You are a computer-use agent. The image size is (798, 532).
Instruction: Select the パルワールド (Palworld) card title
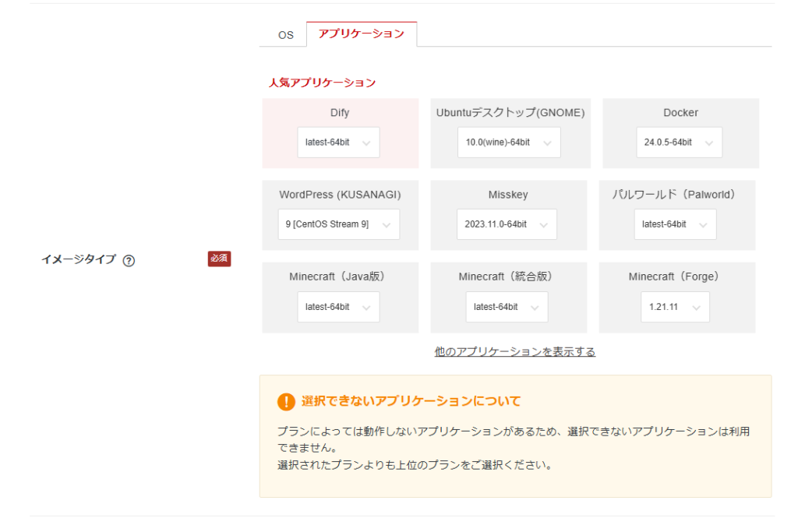click(x=674, y=195)
